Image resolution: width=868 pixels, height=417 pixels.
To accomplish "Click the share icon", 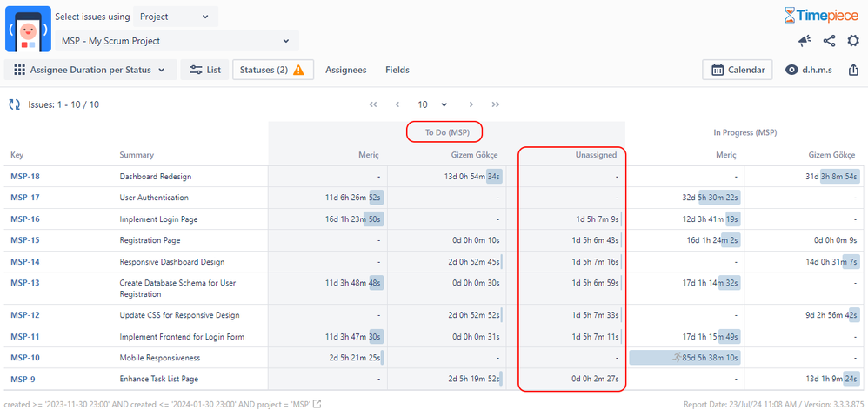I will [829, 40].
